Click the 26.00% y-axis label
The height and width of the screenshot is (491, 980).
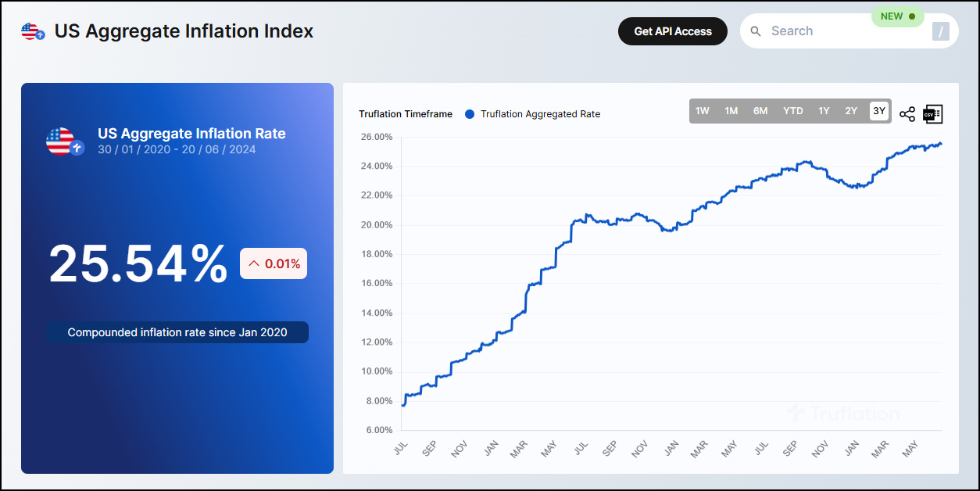click(377, 137)
